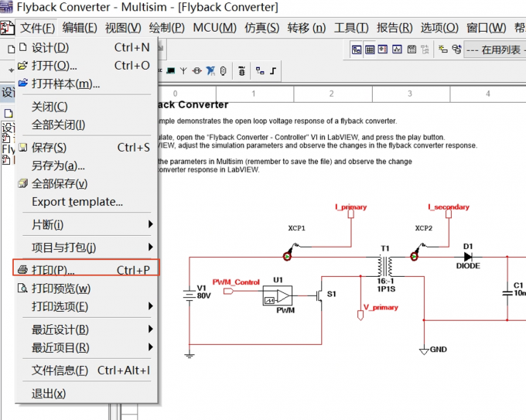Screen dimensions: 526x420
Task: Expand the 最近设计(B) recent designs submenu
Action: tap(86, 330)
